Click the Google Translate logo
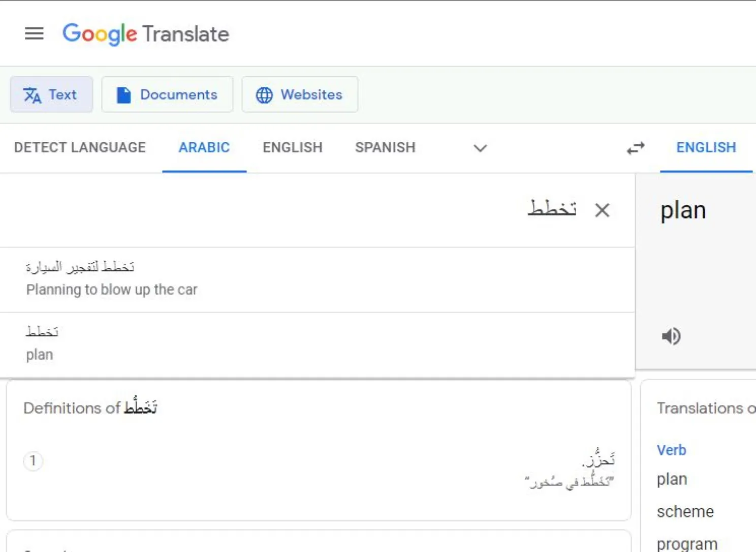Viewport: 756px width, 552px height. (x=146, y=34)
